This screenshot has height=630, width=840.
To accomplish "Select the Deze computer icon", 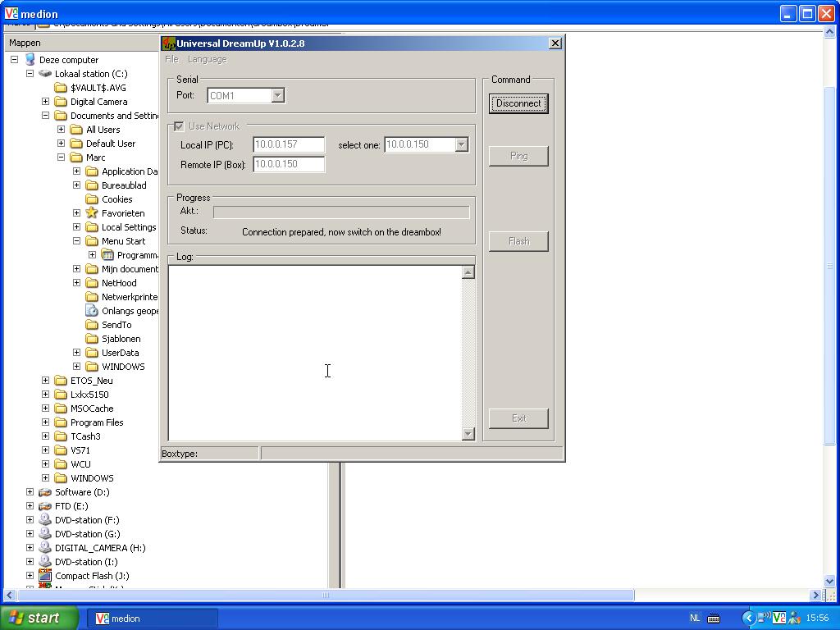I will pyautogui.click(x=30, y=59).
